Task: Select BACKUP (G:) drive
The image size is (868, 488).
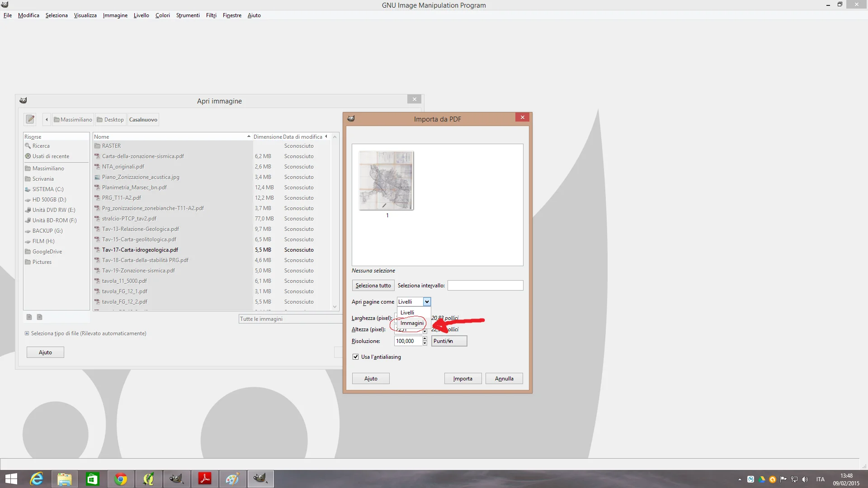Action: 47,231
